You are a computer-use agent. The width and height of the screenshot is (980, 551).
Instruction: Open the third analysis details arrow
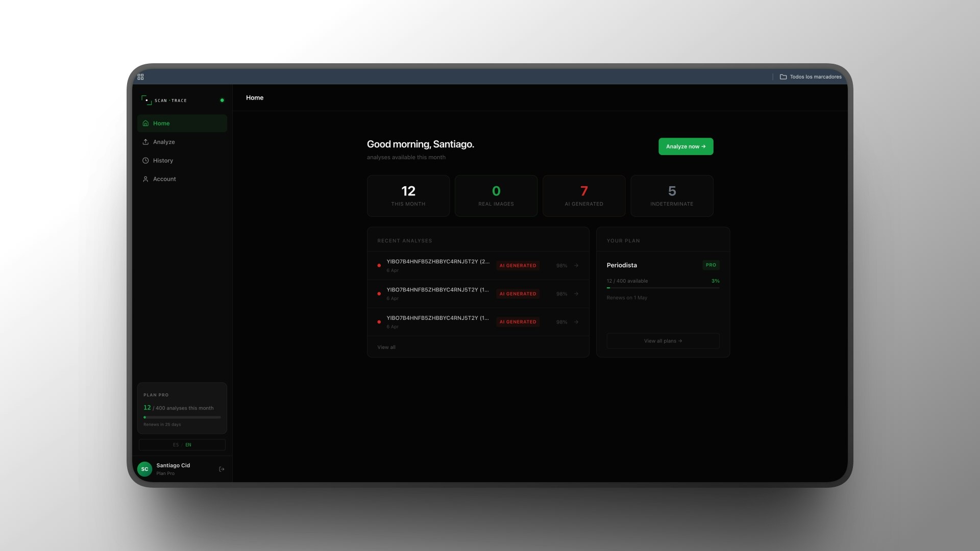coord(576,322)
